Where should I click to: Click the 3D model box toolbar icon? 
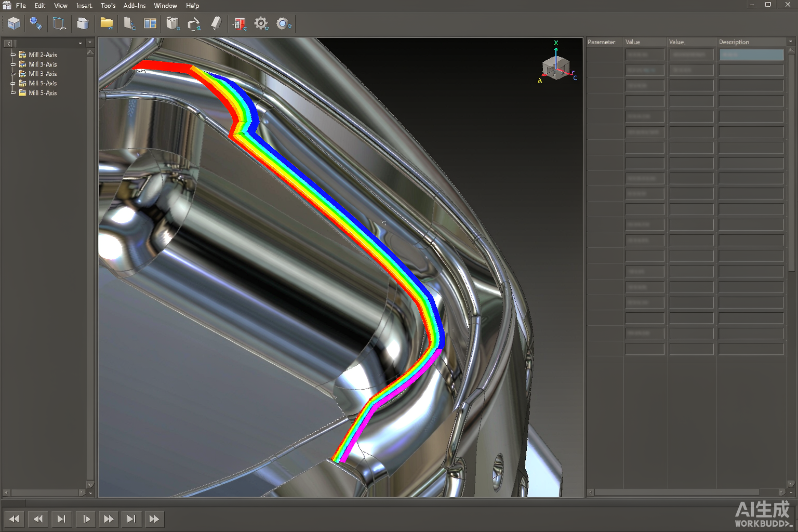pyautogui.click(x=14, y=23)
